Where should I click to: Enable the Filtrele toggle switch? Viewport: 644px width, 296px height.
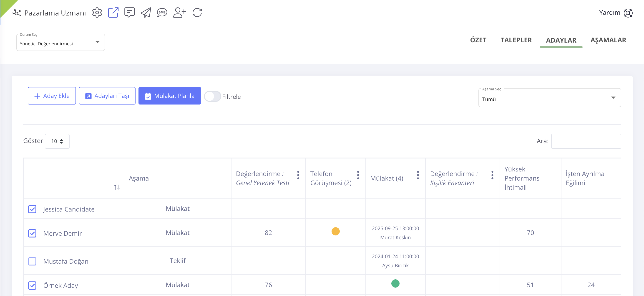[x=212, y=96]
